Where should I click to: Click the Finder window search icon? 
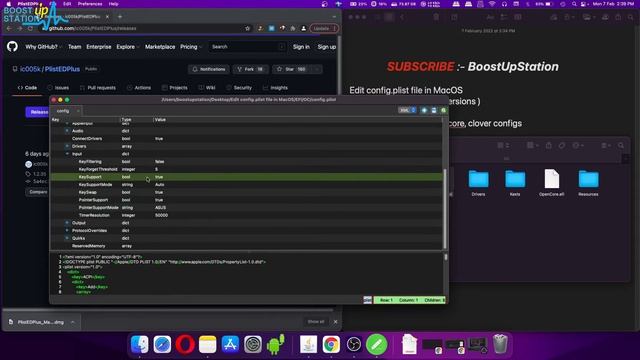621,145
